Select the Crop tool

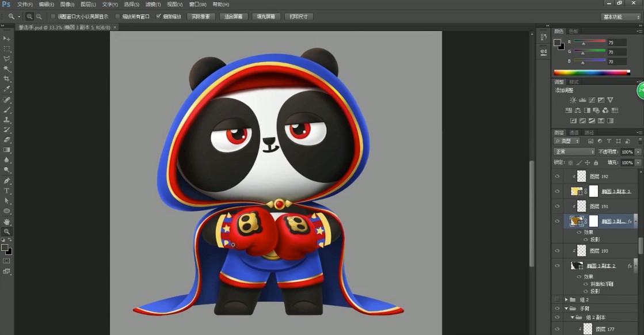pos(7,79)
